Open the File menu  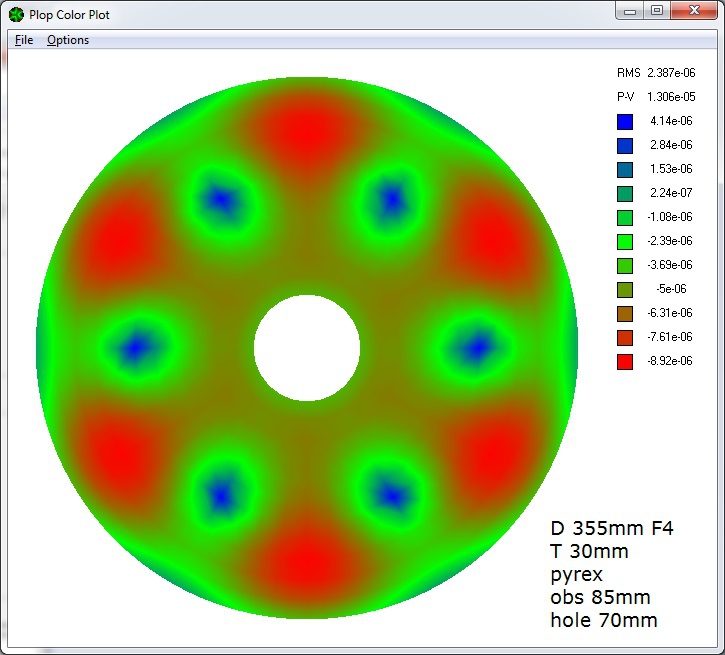point(24,40)
